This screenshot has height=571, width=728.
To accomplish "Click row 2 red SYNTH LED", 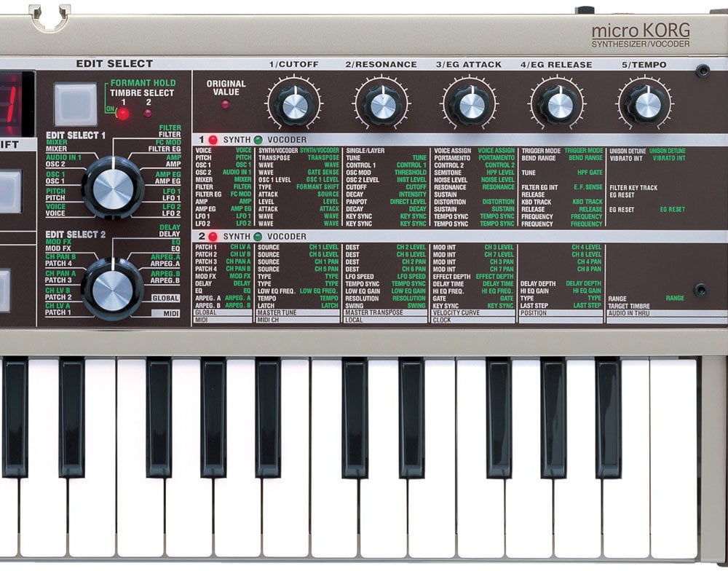I will tap(213, 237).
